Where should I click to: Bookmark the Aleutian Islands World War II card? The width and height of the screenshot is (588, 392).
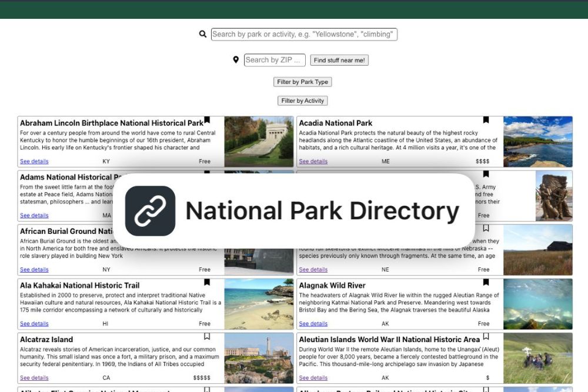(x=486, y=337)
